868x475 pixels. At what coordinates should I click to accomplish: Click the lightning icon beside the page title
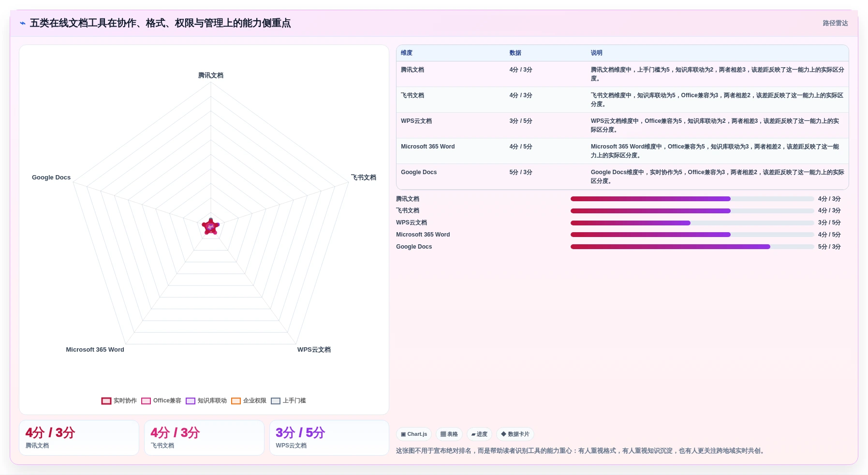(x=23, y=23)
